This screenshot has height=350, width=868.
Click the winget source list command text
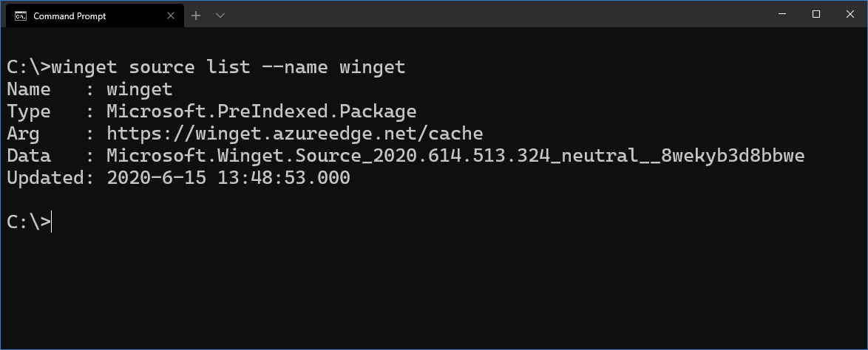pyautogui.click(x=228, y=67)
